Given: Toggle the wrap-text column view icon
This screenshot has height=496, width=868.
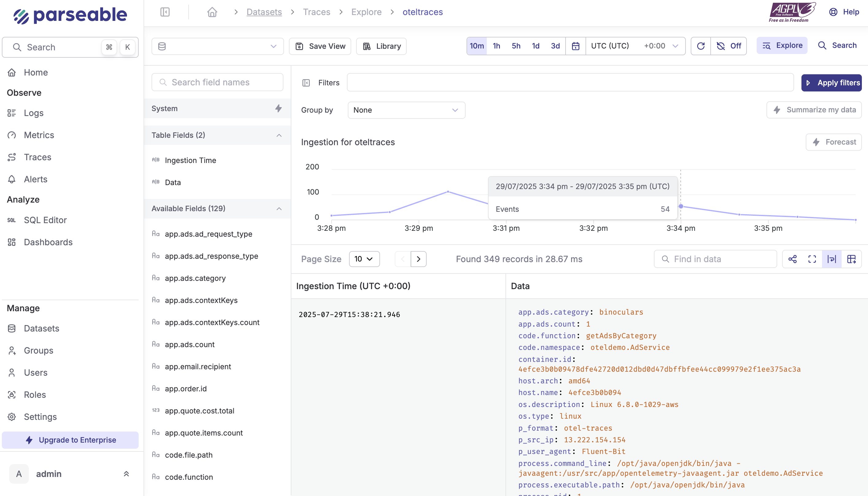Looking at the screenshot, I should point(832,259).
